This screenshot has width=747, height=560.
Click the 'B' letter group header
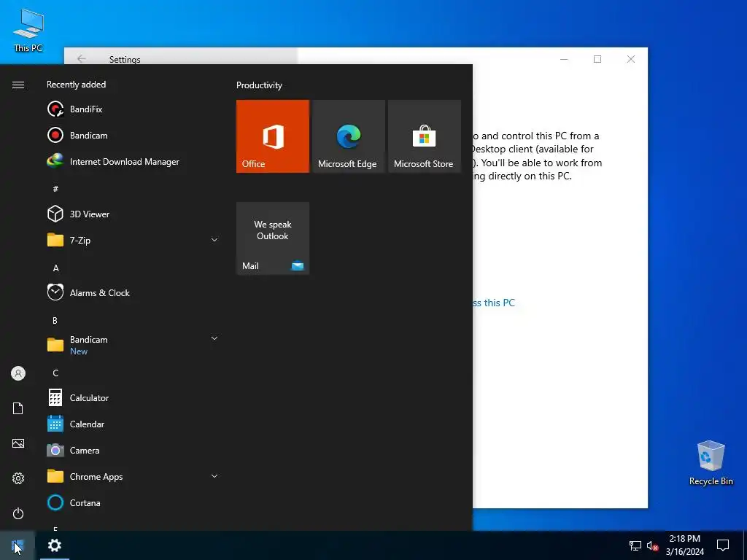pyautogui.click(x=55, y=321)
